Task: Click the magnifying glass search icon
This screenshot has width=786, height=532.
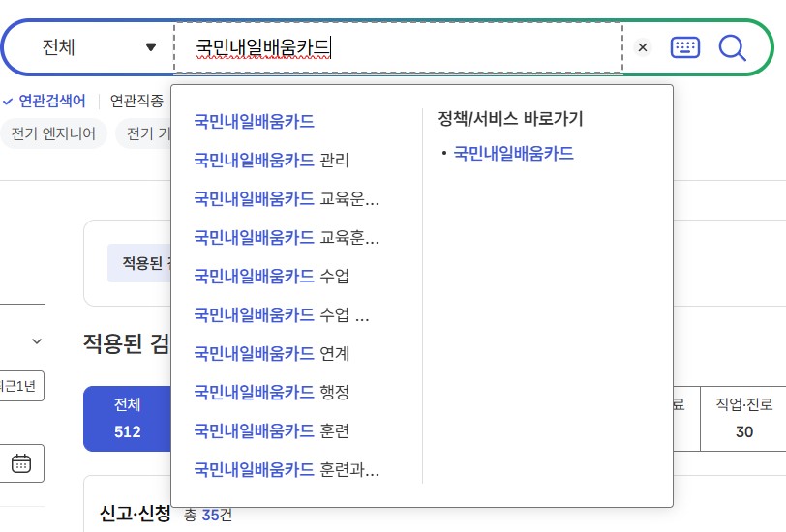Action: (x=732, y=48)
